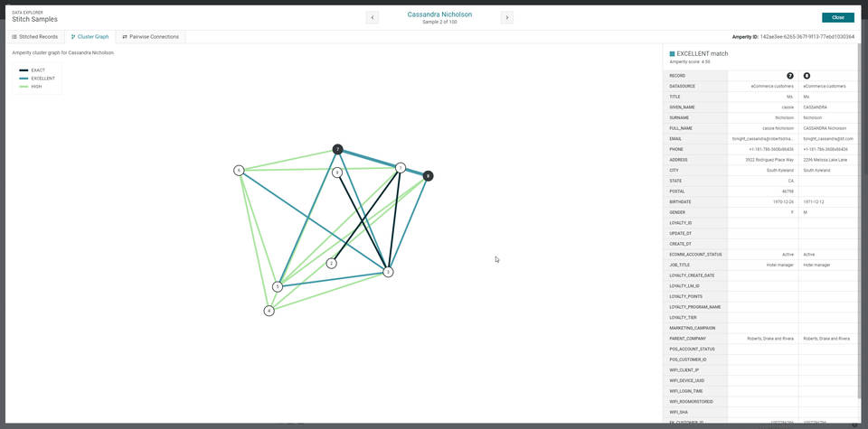The height and width of the screenshot is (429, 868).
Task: Advance to next sample with right chevron
Action: (506, 17)
